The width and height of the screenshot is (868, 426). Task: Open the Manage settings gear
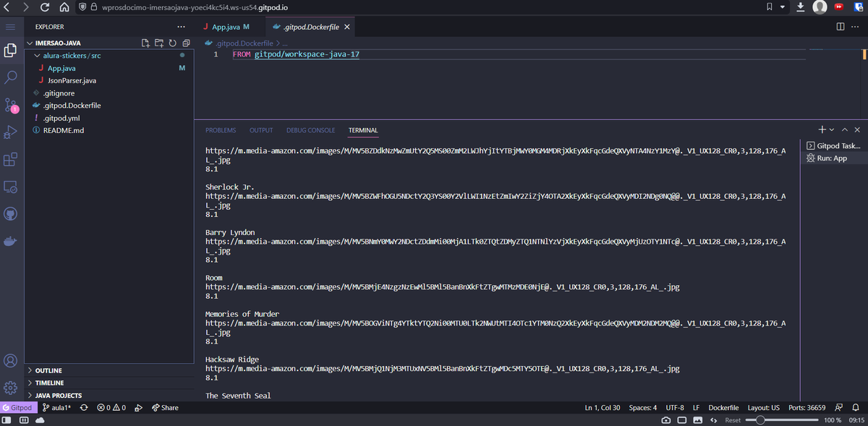(11, 387)
